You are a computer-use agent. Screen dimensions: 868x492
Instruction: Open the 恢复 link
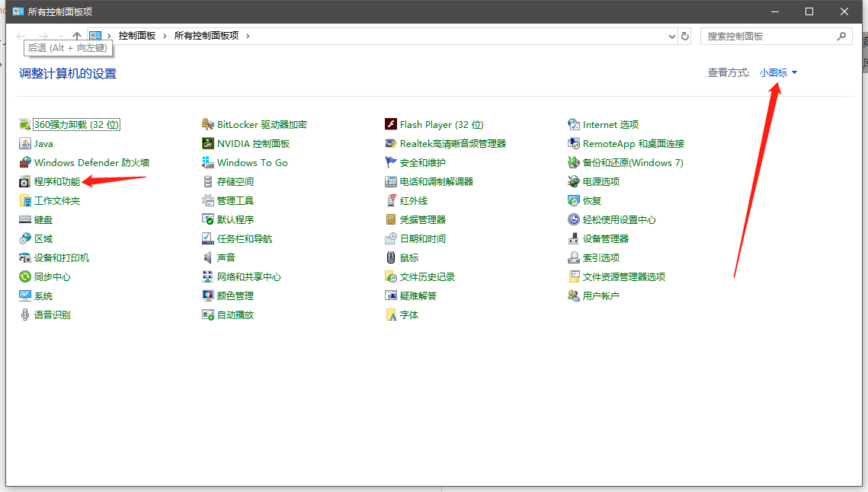(592, 201)
